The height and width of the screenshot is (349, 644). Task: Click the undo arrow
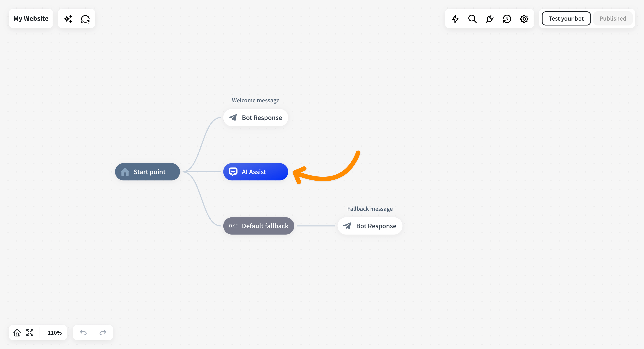[x=83, y=333]
